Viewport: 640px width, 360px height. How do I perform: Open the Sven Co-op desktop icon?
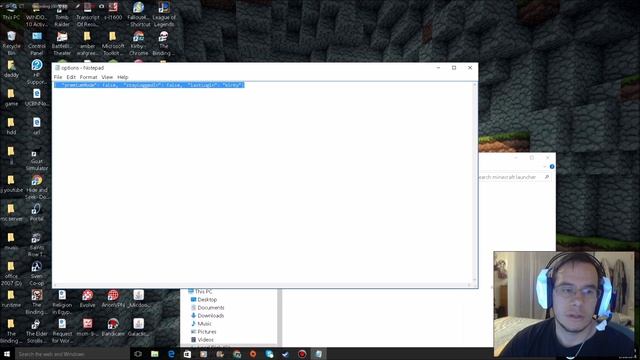(x=37, y=273)
